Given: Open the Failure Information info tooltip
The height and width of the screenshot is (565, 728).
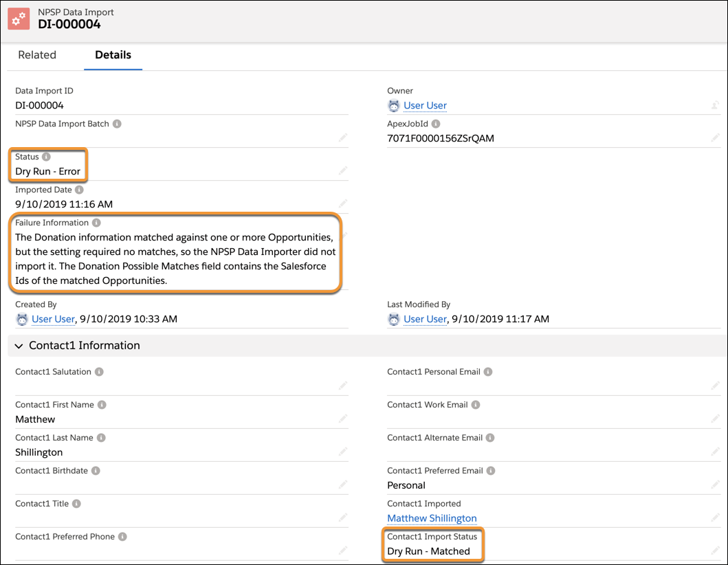Looking at the screenshot, I should 96,222.
